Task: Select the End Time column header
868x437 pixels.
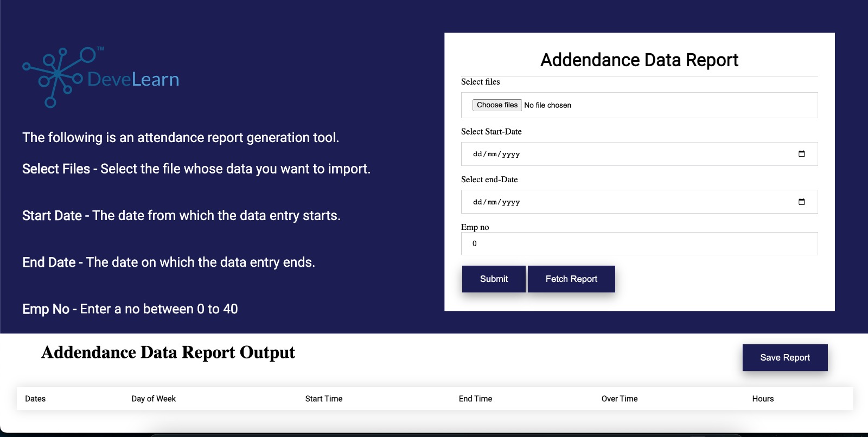Action: pyautogui.click(x=475, y=399)
